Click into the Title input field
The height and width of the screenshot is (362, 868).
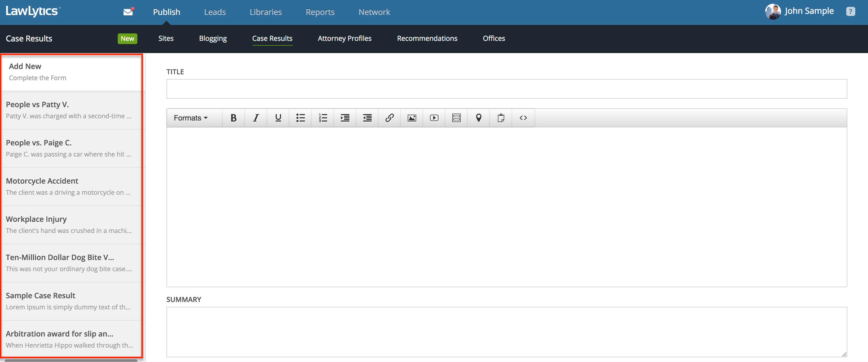pyautogui.click(x=506, y=89)
